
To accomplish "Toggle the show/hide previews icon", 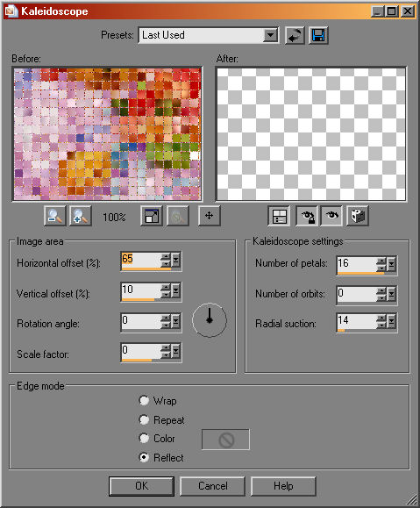I will coord(280,216).
